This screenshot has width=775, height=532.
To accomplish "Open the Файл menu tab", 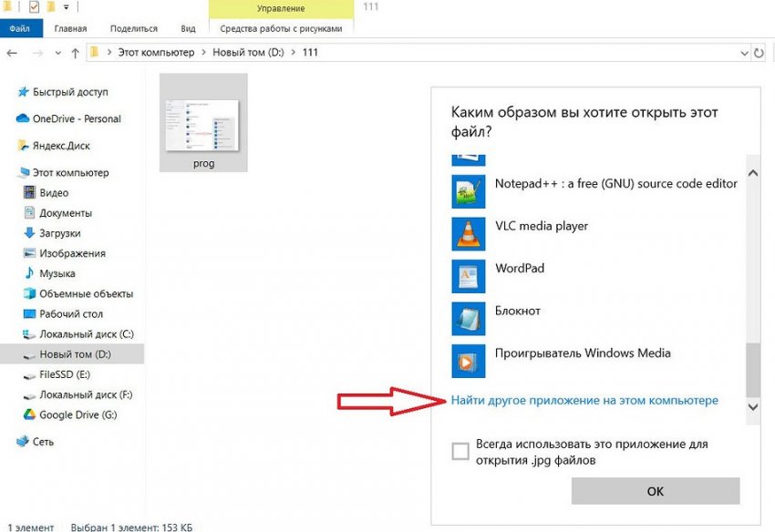I will pyautogui.click(x=21, y=29).
